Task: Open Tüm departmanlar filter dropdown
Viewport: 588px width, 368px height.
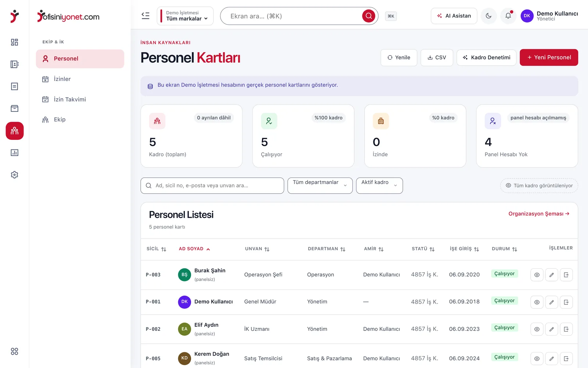Action: click(x=320, y=185)
